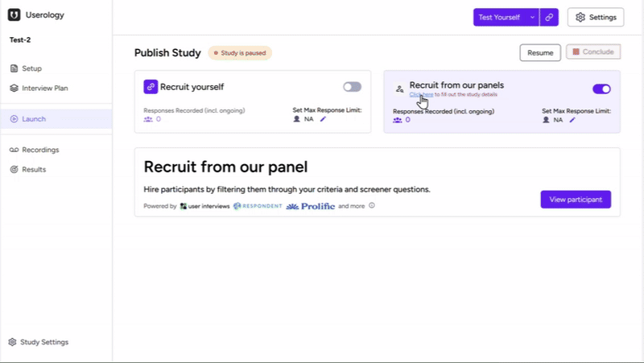The image size is (644, 363).
Task: Edit panel max response limit pencil
Action: click(572, 120)
